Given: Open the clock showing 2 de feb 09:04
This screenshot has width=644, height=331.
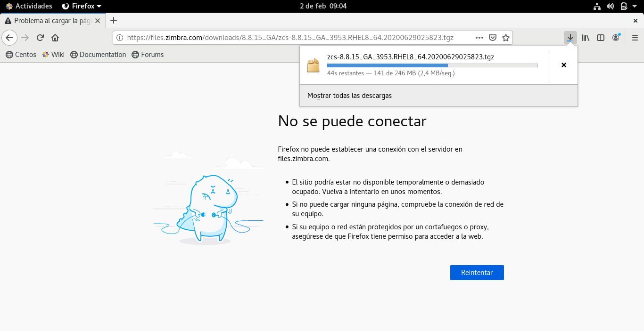Looking at the screenshot, I should pos(323,6).
